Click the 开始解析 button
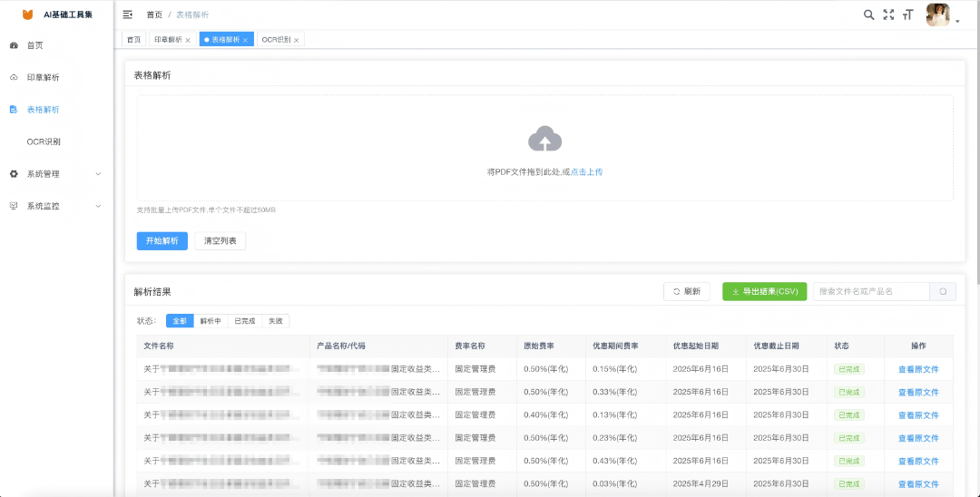 [162, 241]
